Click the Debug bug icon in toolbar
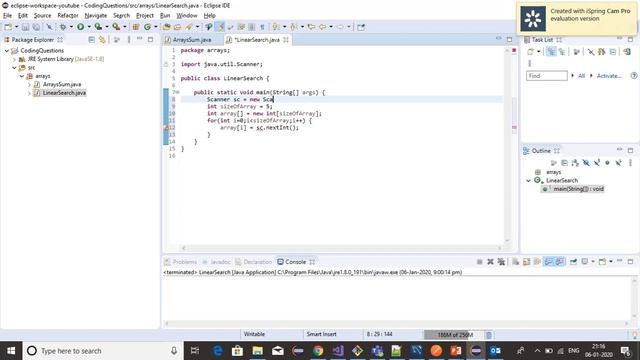This screenshot has width=640, height=360. click(63, 27)
